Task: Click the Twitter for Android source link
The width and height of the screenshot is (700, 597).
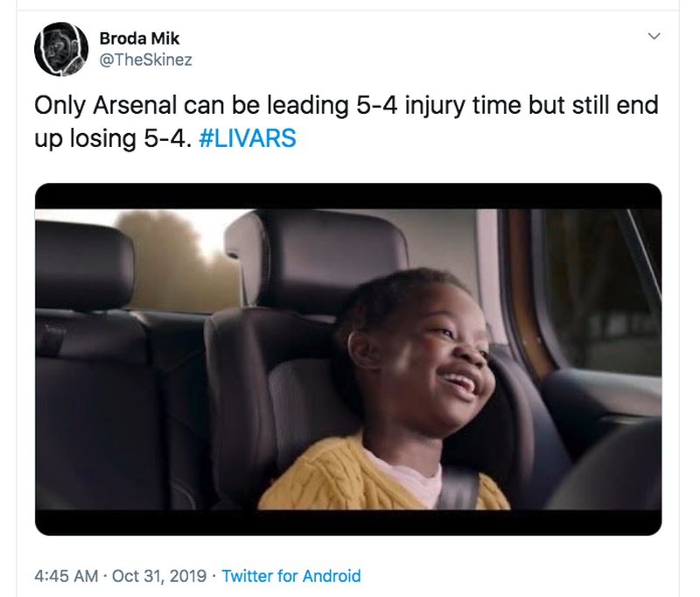Action: [x=290, y=575]
